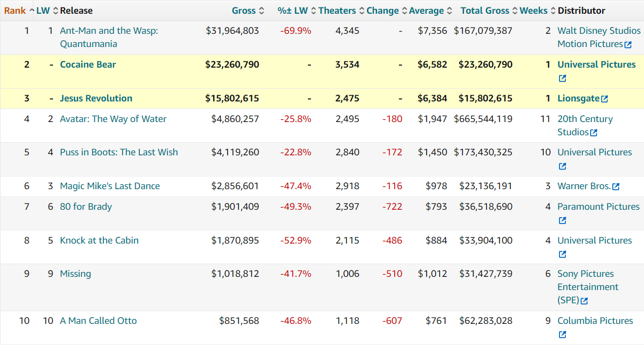
Task: Select Jesus Revolution gross $15,802,615 in Gross column
Action: pyautogui.click(x=232, y=98)
